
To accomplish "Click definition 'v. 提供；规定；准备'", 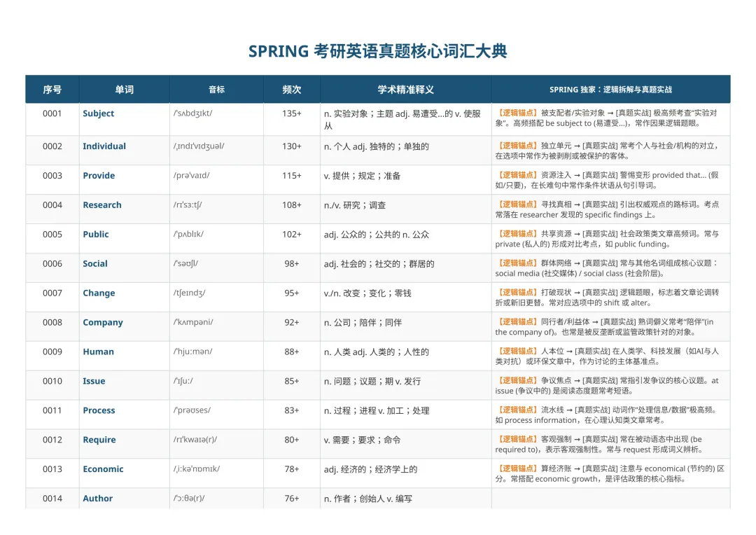I will [362, 176].
